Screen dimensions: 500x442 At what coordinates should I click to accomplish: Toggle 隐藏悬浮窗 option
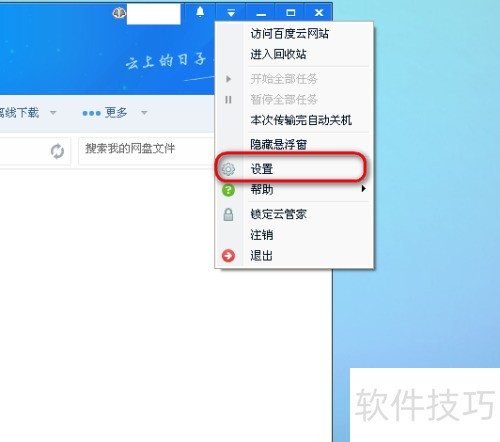pos(279,145)
